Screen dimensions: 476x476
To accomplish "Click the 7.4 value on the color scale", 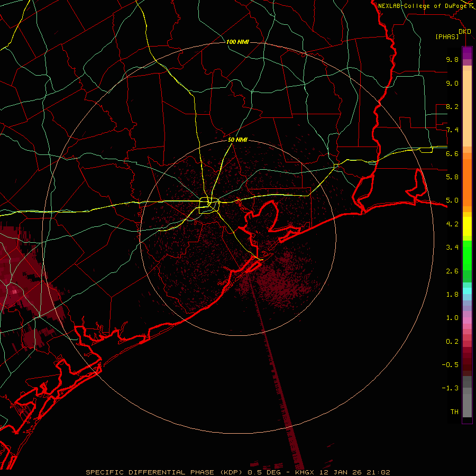I will point(452,130).
